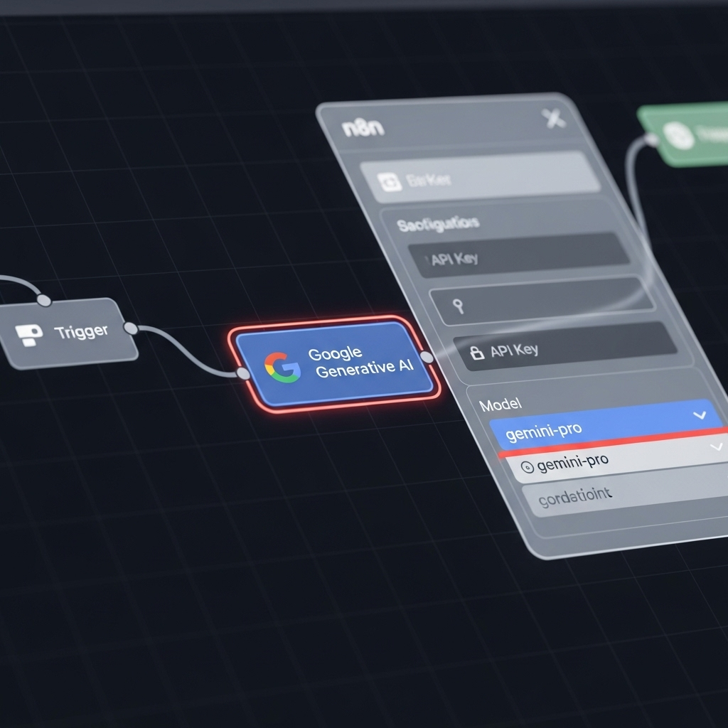Click the n8n logo in the panel header
The height and width of the screenshot is (728, 728).
click(x=363, y=128)
